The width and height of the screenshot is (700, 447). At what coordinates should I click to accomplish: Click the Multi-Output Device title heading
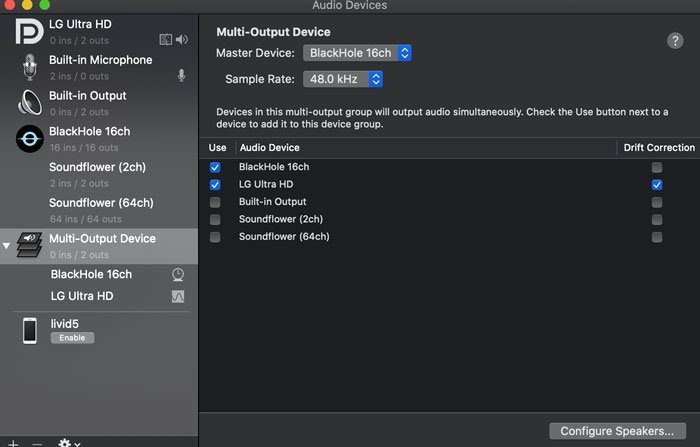tap(273, 32)
